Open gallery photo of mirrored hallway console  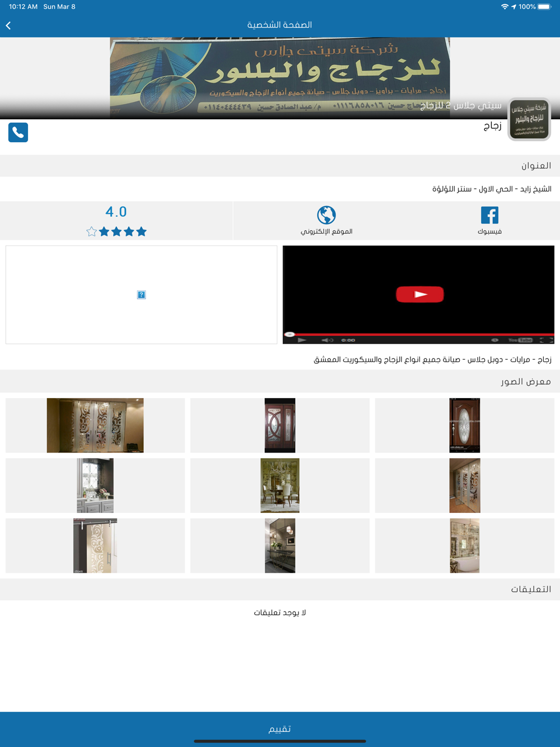point(280,545)
